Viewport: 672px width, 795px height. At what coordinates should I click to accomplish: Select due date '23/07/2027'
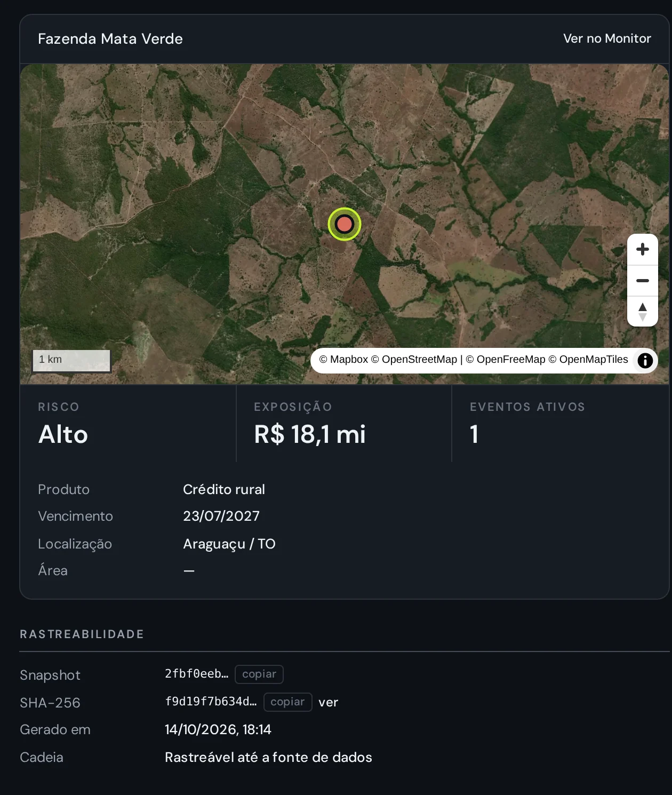tap(221, 516)
